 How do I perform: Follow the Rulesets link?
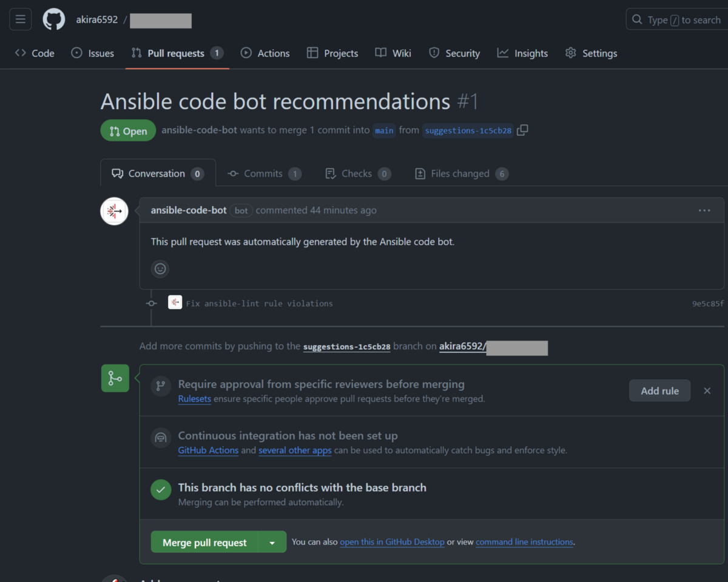coord(194,399)
